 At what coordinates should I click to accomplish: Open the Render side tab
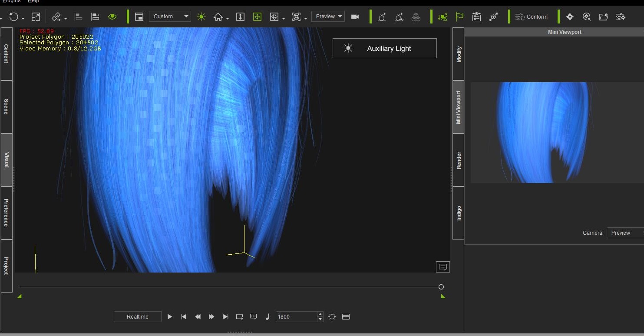click(459, 160)
